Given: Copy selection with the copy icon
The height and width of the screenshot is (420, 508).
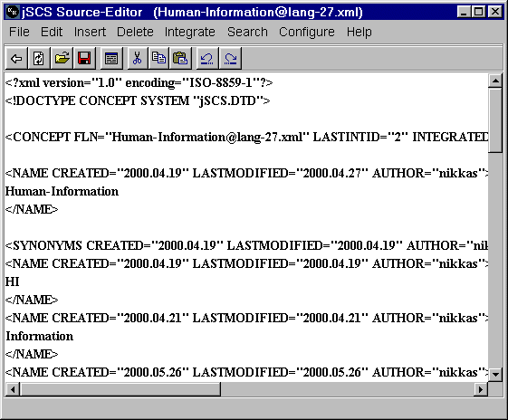Looking at the screenshot, I should (158, 59).
